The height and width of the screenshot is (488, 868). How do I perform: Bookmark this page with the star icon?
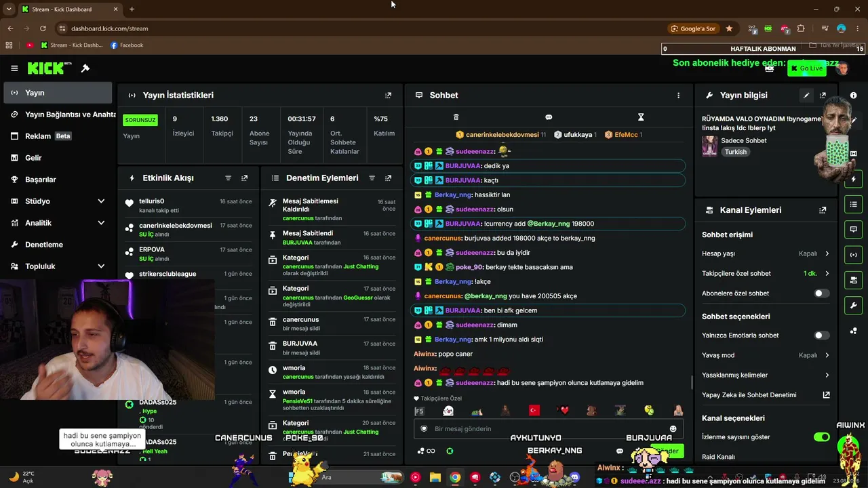point(729,28)
